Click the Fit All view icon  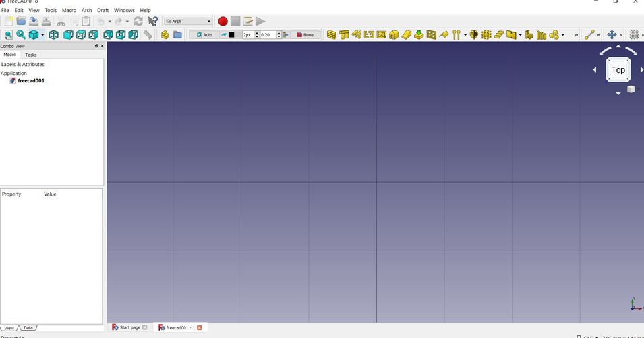(x=8, y=35)
